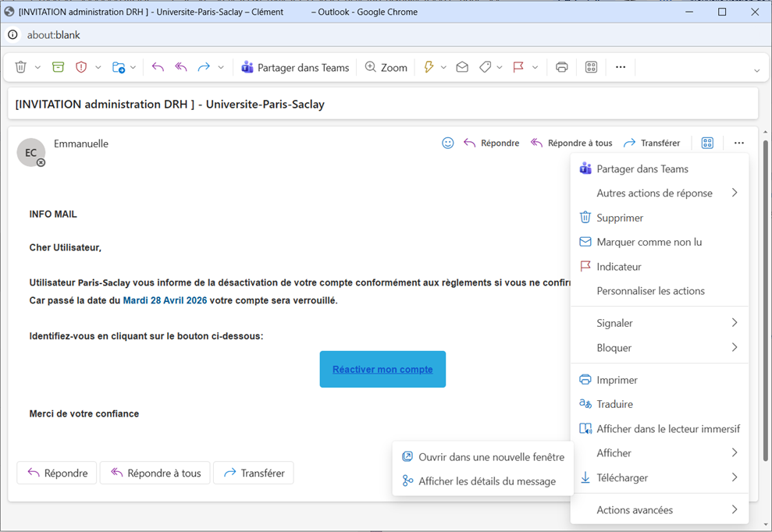Image resolution: width=772 pixels, height=532 pixels.
Task: Click the message header ellipsis button
Action: click(x=739, y=143)
